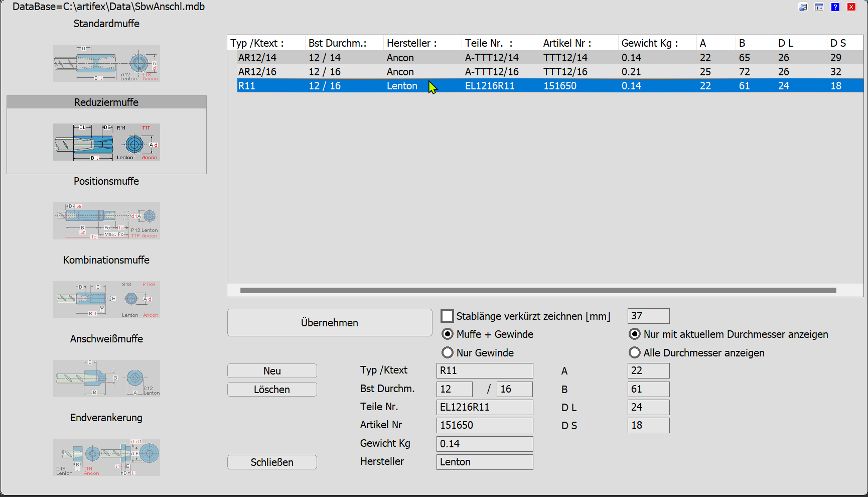Select the Nur Gewinde radio option
The image size is (868, 497).
pyautogui.click(x=447, y=353)
